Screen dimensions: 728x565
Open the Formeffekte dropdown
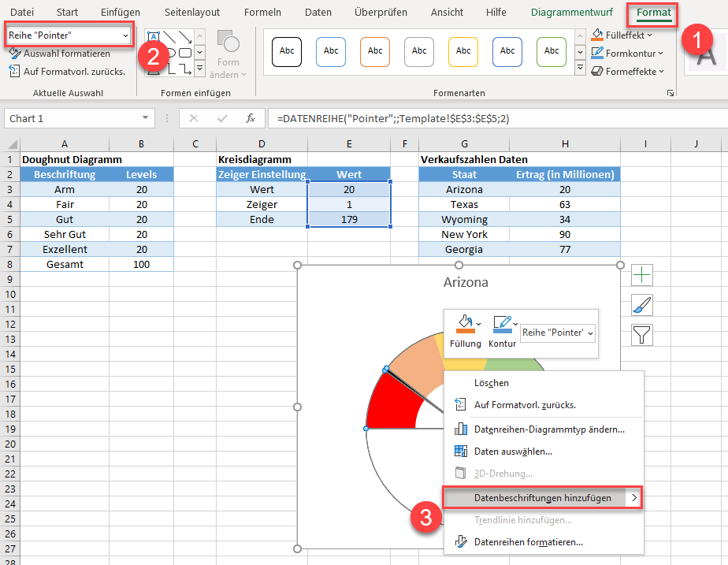(627, 72)
